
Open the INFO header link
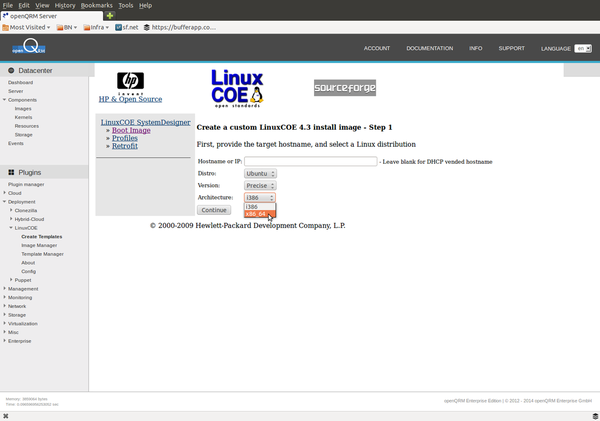tap(476, 48)
